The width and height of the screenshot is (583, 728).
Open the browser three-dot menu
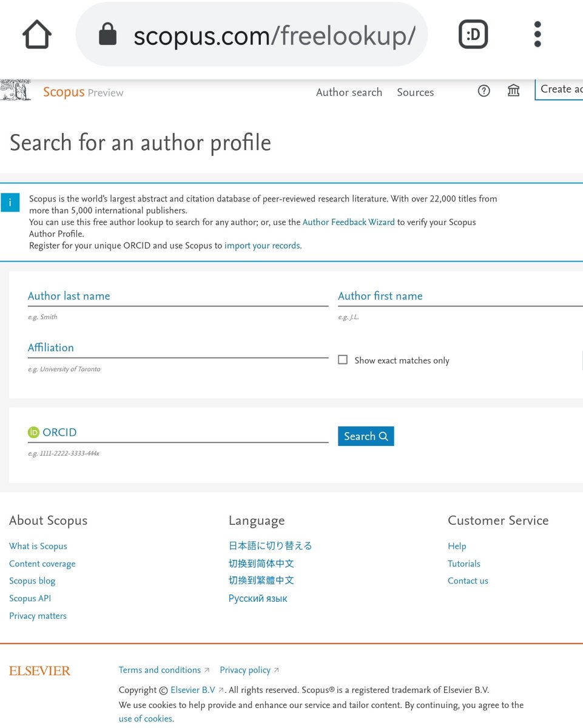(x=538, y=35)
